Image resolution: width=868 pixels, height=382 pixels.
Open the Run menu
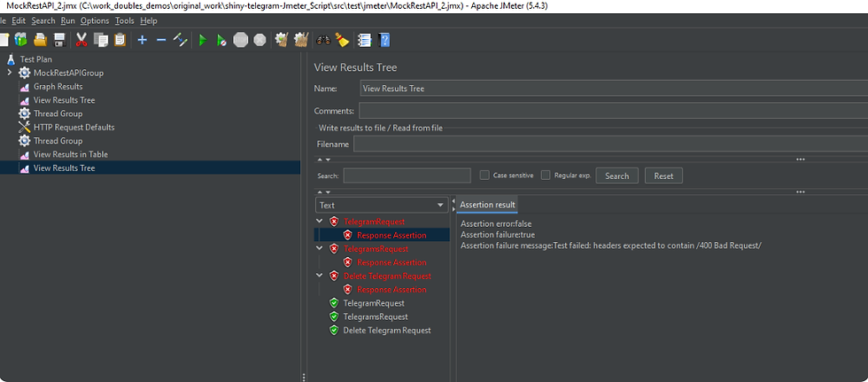point(67,21)
